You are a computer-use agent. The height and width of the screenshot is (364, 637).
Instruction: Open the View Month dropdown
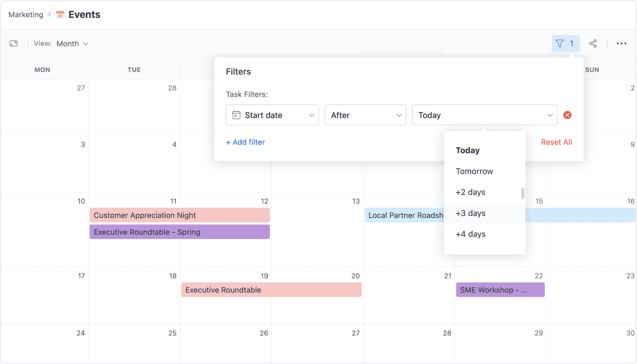[x=72, y=43]
